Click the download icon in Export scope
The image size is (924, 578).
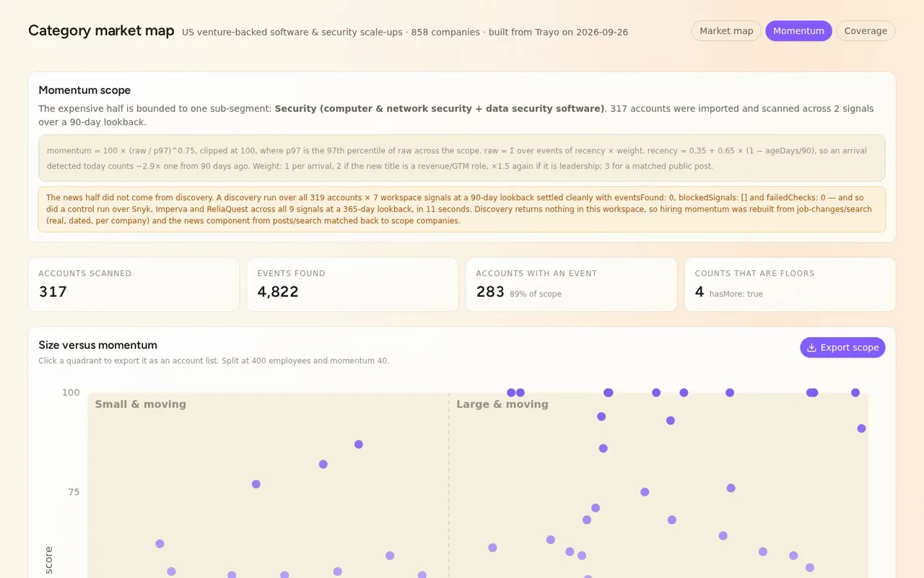(811, 348)
